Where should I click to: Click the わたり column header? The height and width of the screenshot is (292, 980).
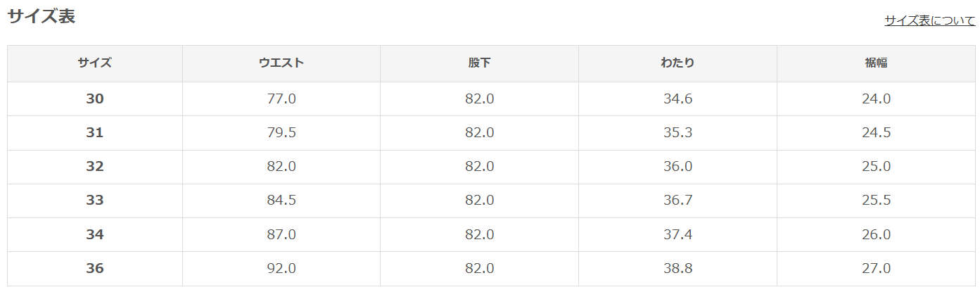pyautogui.click(x=677, y=63)
